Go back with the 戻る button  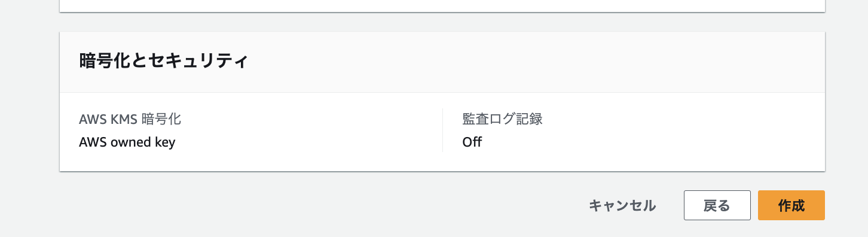pyautogui.click(x=717, y=205)
